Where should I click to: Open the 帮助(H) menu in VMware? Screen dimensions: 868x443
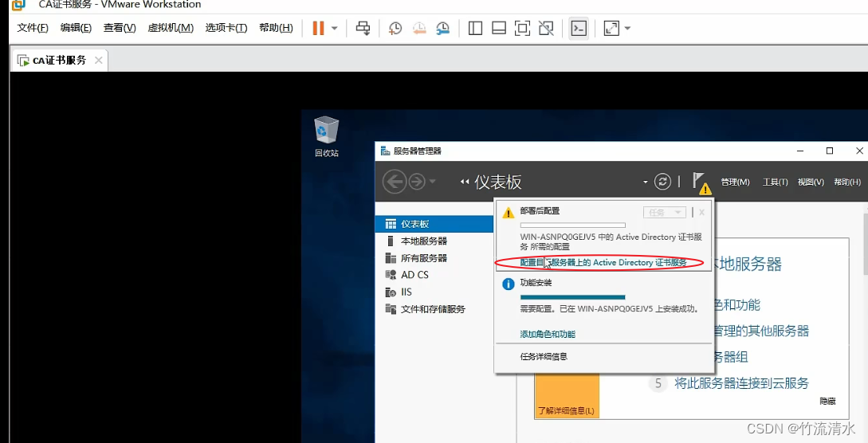tap(276, 28)
